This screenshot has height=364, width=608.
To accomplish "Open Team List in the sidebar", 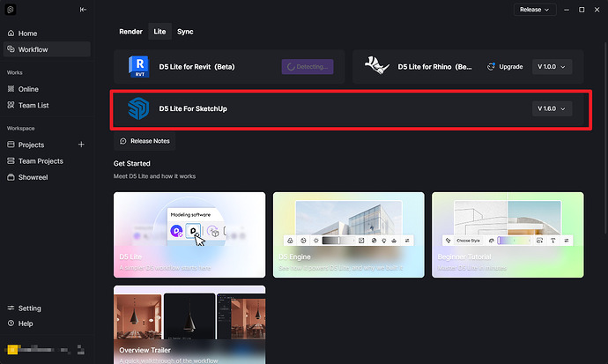I will pyautogui.click(x=47, y=106).
